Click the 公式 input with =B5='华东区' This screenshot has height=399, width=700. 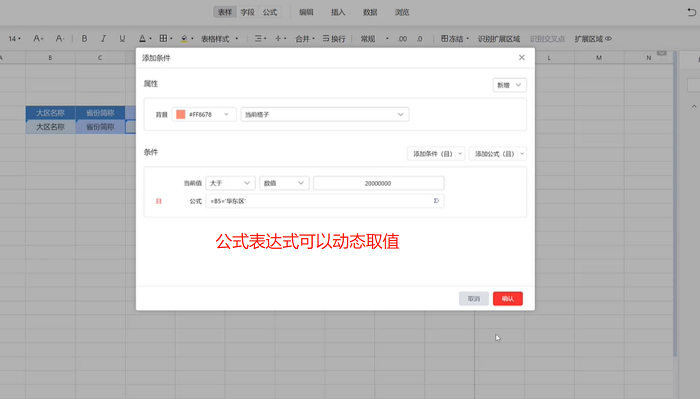pos(325,201)
